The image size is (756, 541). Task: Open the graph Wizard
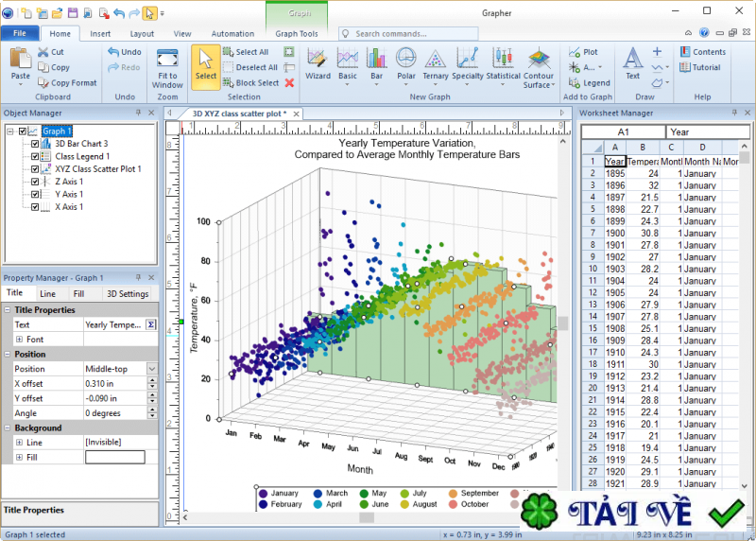tap(318, 64)
